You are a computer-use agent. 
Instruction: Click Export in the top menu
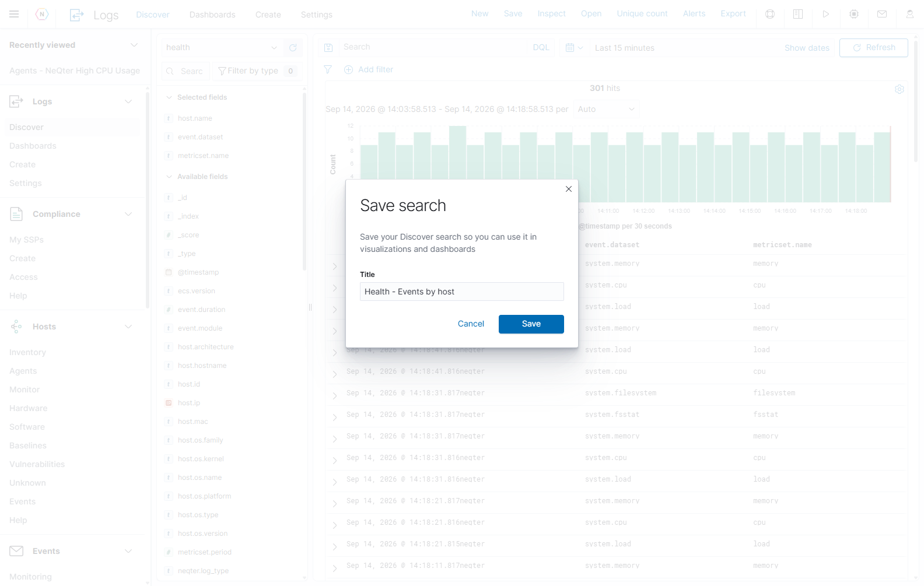(x=733, y=13)
